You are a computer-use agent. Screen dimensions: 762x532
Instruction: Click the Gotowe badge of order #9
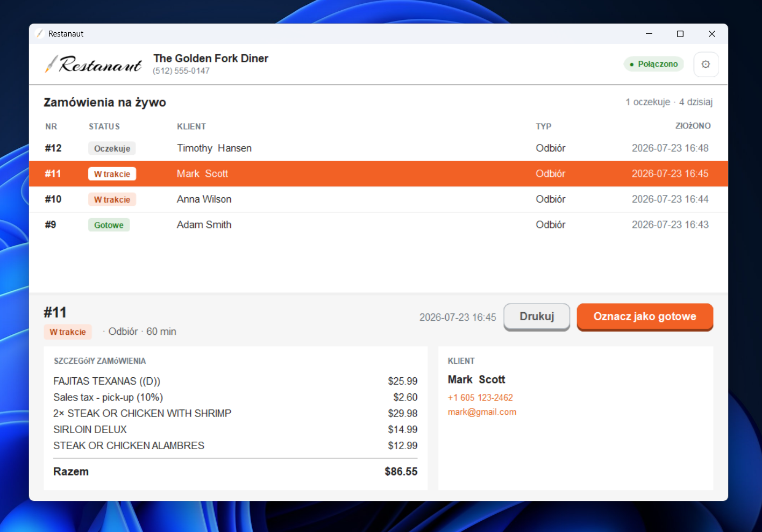[109, 225]
